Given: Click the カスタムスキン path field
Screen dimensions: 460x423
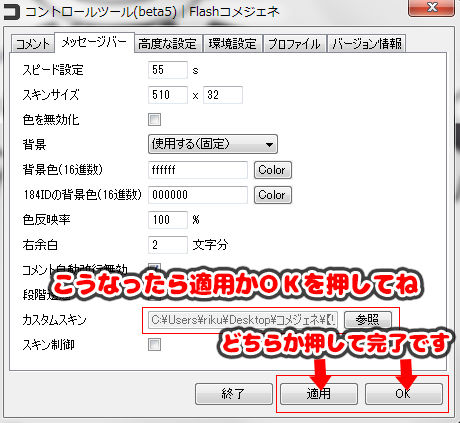Looking at the screenshot, I should click(243, 320).
